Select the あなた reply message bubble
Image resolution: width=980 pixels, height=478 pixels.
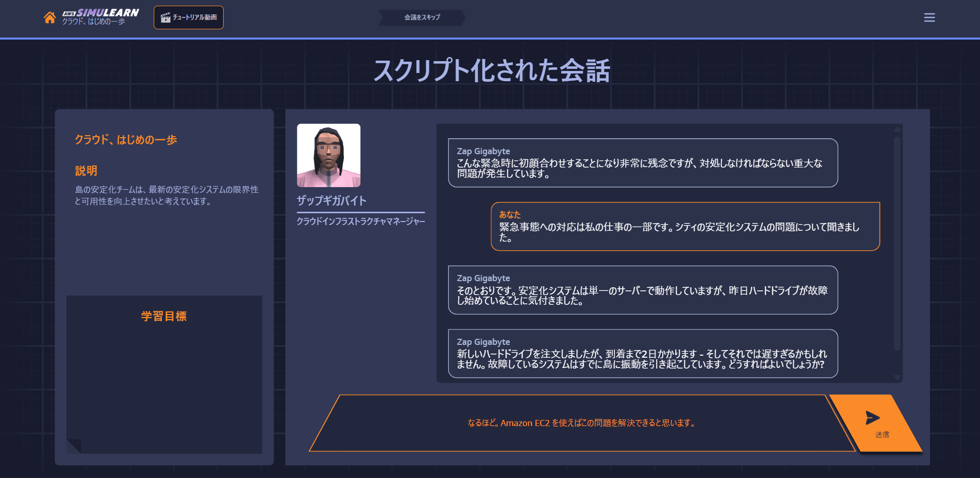(x=685, y=227)
